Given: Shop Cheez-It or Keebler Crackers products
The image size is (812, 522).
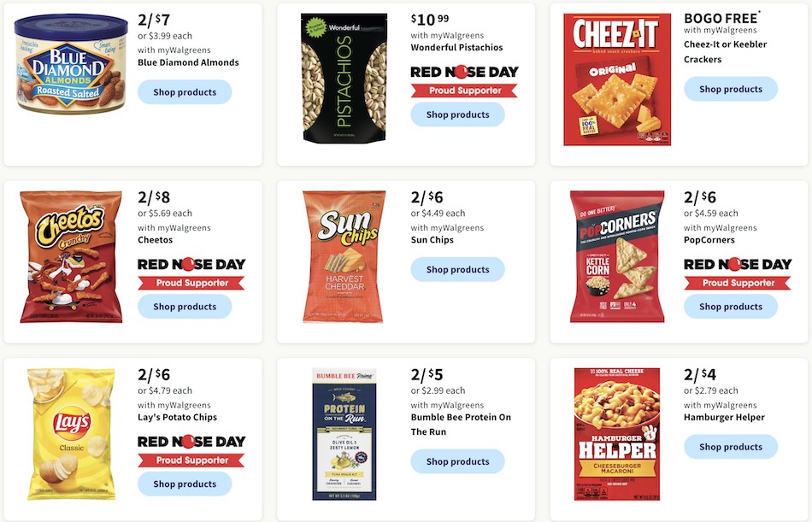Looking at the screenshot, I should (730, 89).
